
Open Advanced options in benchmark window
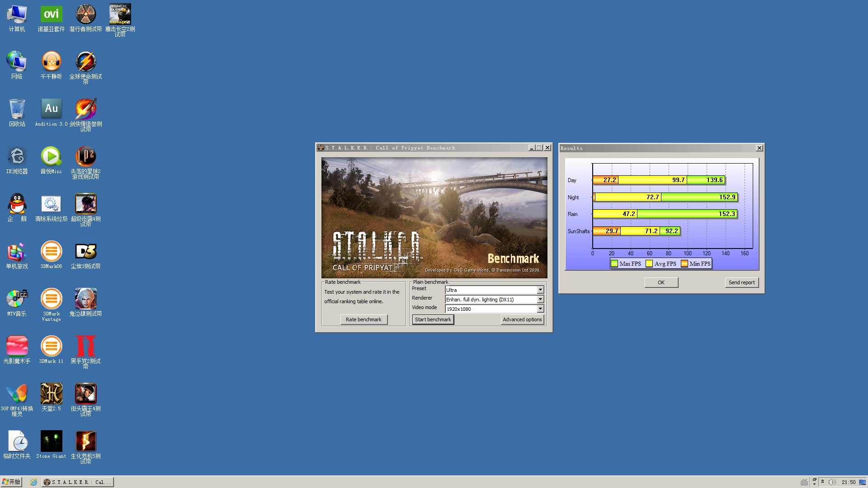tap(522, 319)
